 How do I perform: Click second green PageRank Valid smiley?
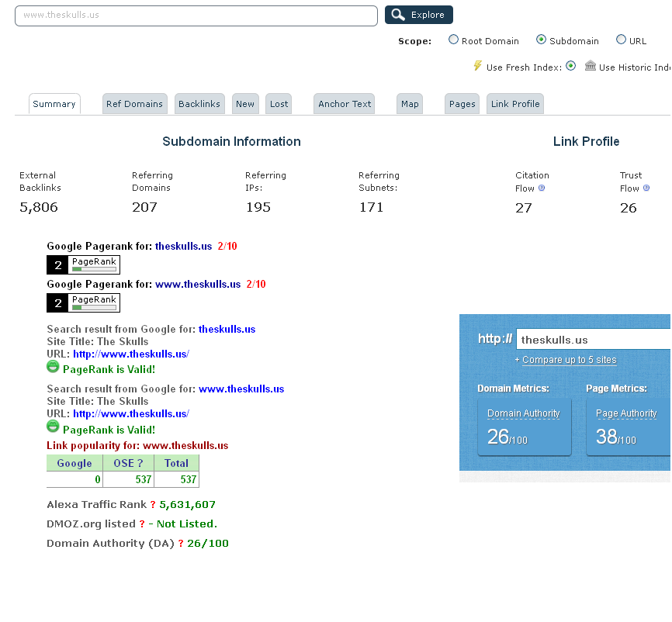(53, 427)
